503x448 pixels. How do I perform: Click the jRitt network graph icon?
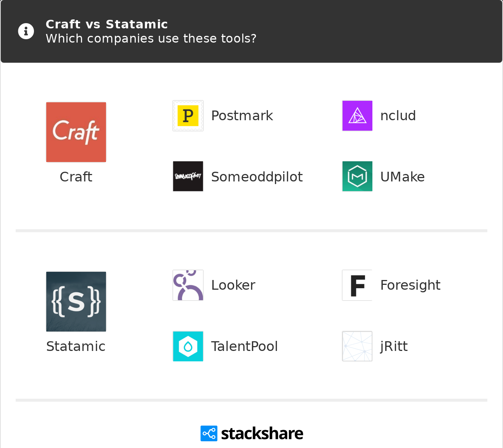pyautogui.click(x=357, y=346)
